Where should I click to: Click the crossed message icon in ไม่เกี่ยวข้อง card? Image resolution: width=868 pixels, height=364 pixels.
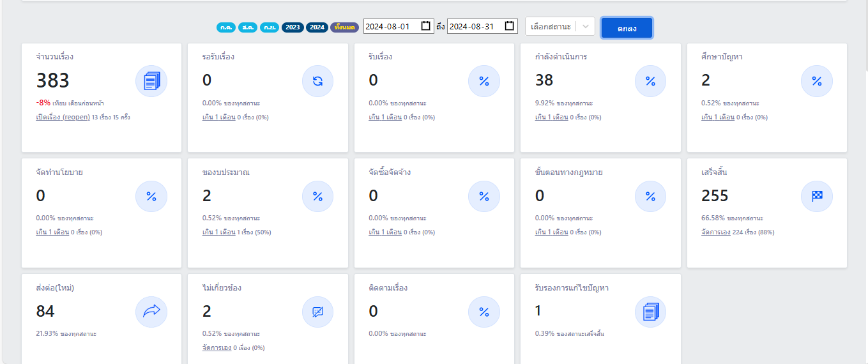tap(317, 312)
